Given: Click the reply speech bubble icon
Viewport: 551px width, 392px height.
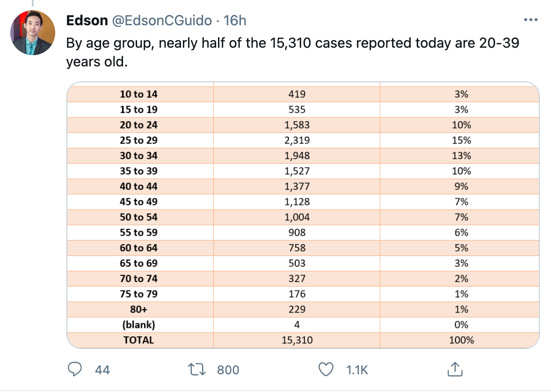Looking at the screenshot, I should click(x=74, y=370).
